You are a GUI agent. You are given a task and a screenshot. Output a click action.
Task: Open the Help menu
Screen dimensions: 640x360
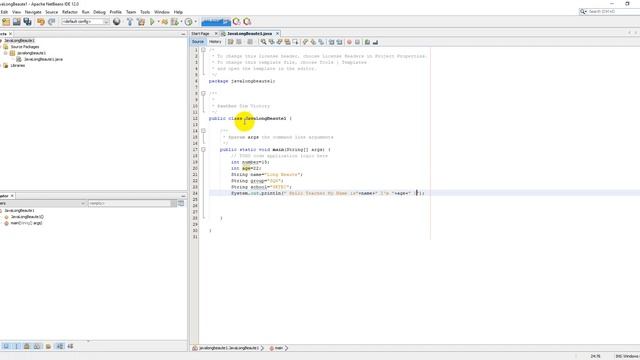(x=178, y=12)
